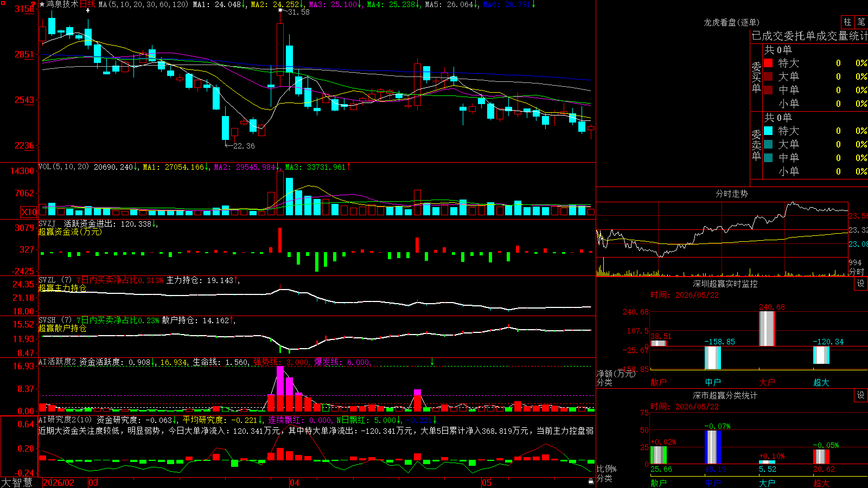Click the SVSH (7) indicator name

click(55, 320)
